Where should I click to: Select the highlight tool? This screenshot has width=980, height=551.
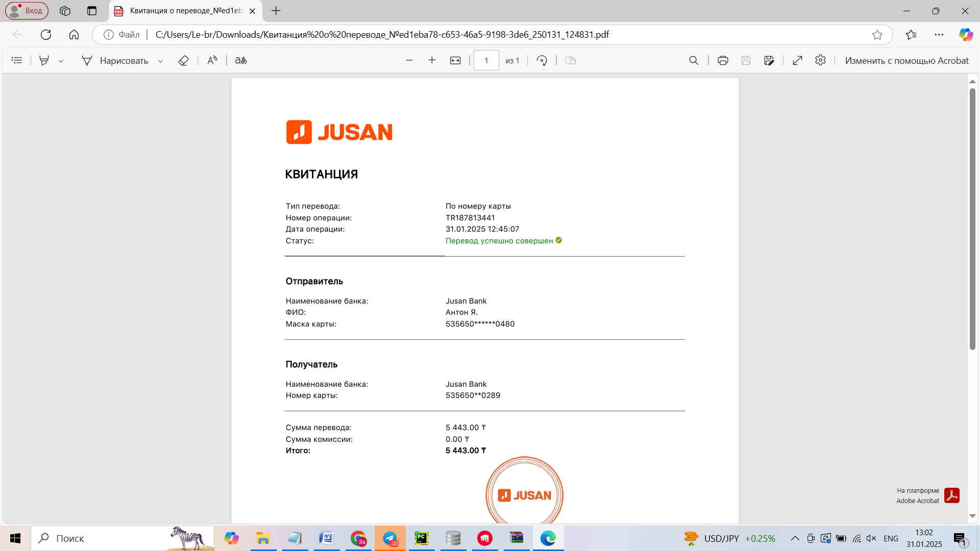tap(44, 60)
